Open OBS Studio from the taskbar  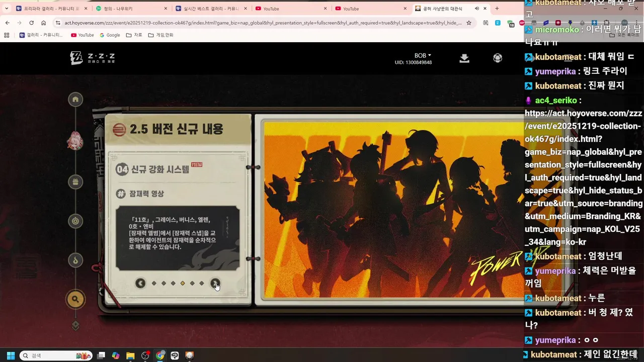(145, 355)
